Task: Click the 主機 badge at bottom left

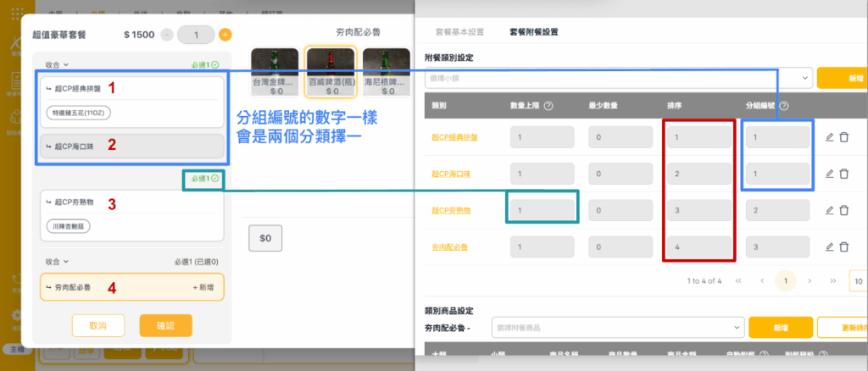Action: coord(15,350)
